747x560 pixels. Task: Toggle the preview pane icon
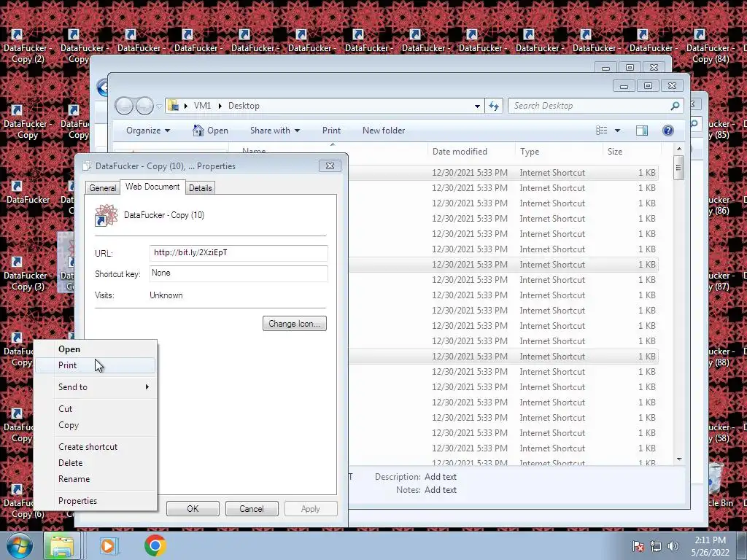pyautogui.click(x=642, y=131)
